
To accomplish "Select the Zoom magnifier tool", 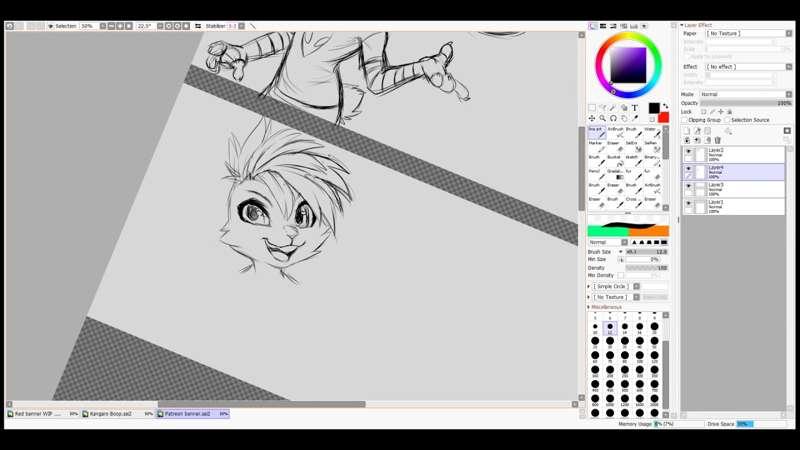I will coord(603,118).
